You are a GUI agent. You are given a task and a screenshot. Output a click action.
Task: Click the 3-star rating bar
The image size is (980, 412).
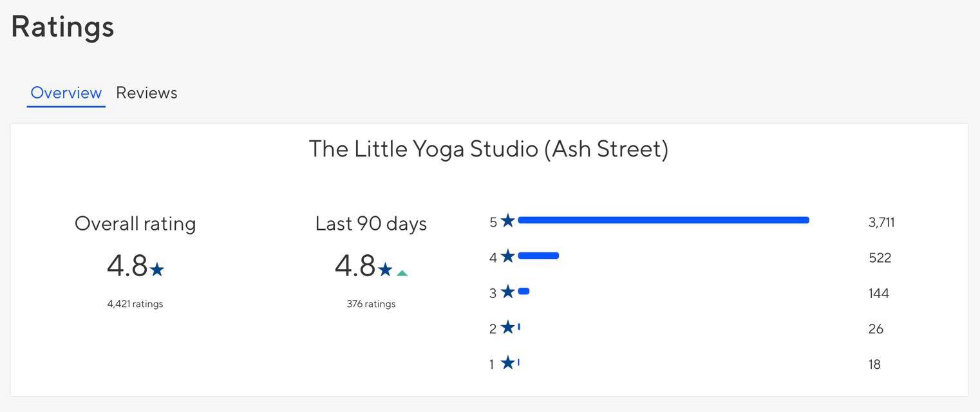[523, 291]
